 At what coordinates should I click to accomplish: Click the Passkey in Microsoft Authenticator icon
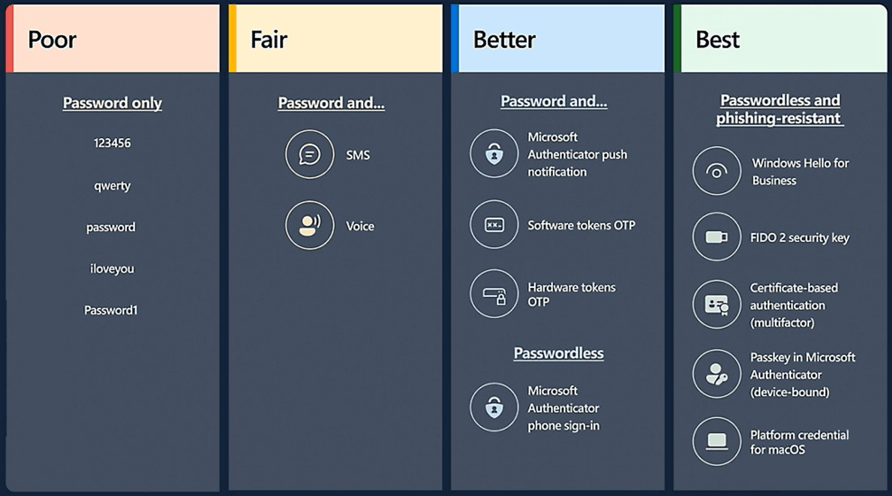[717, 374]
